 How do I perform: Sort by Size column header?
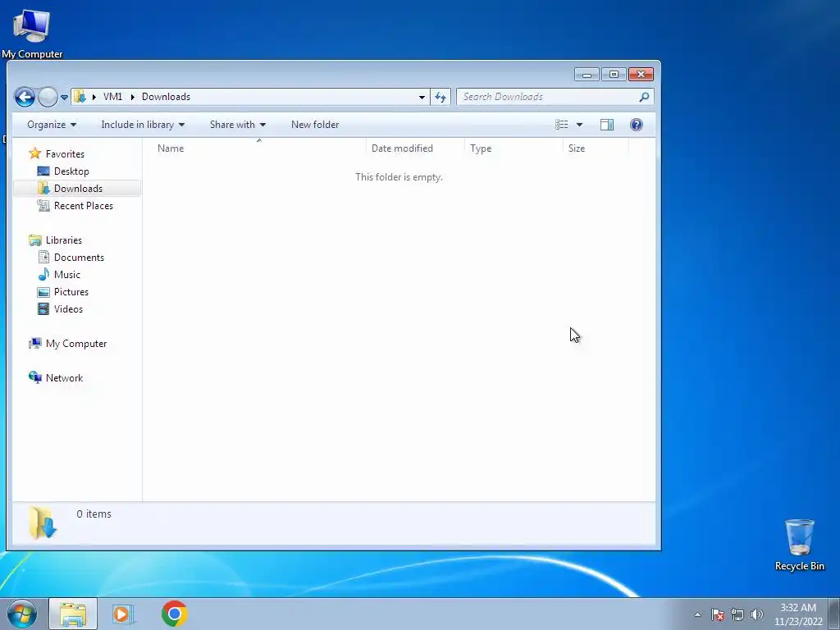(596, 148)
